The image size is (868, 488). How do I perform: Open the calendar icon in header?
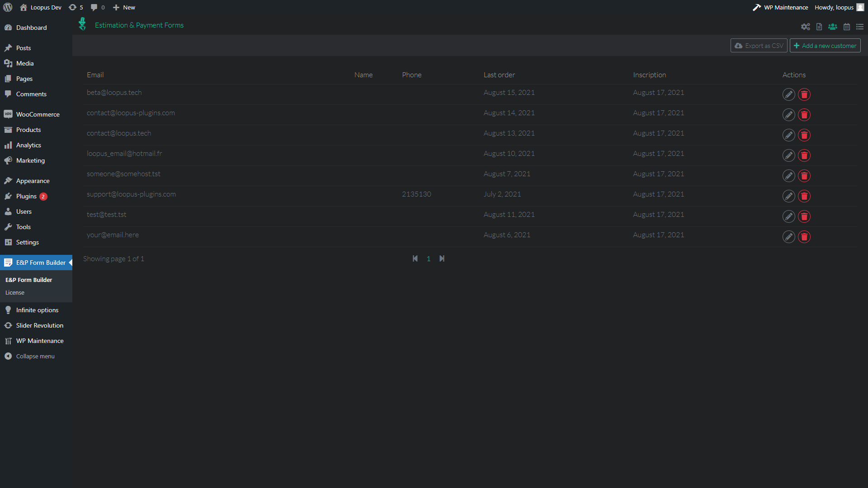[846, 27]
